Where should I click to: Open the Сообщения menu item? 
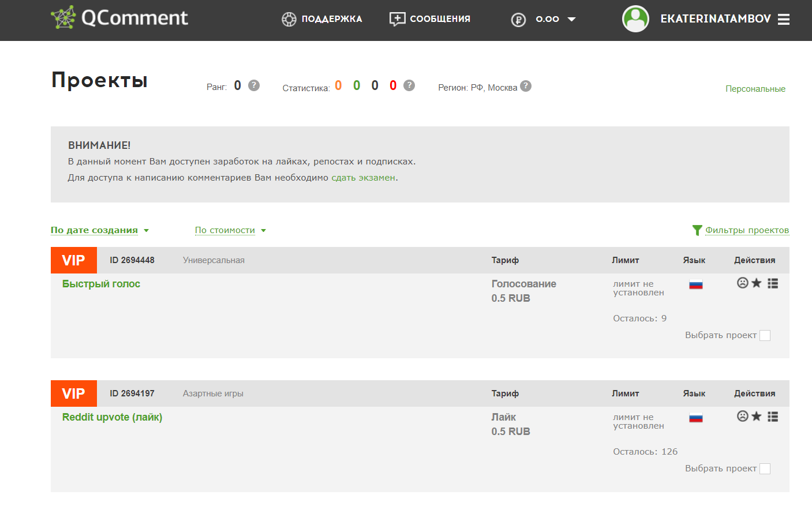point(430,19)
